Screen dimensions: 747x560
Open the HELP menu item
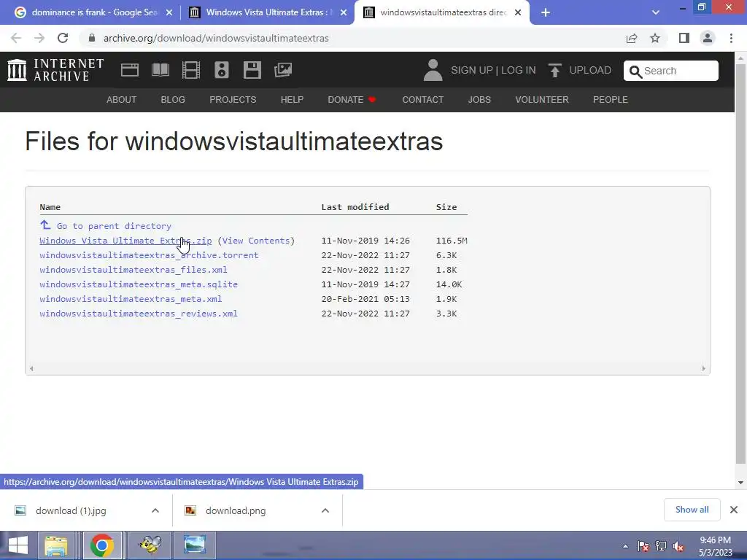(292, 99)
